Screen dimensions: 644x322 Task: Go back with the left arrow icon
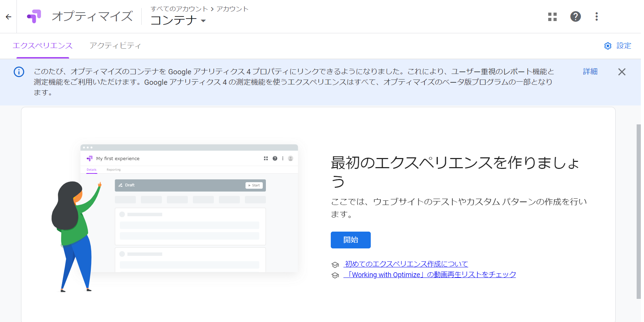8,16
